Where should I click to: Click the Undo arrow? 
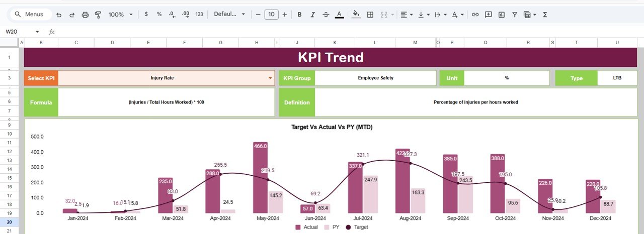[59, 15]
